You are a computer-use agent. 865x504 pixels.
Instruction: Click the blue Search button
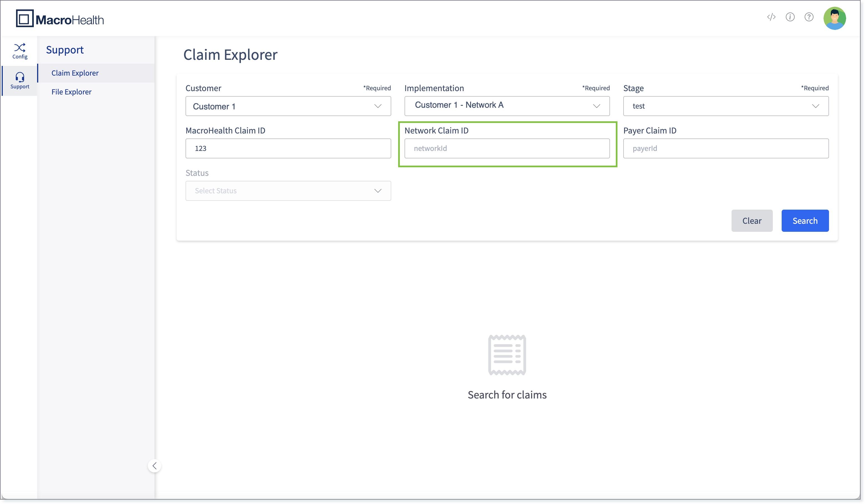[x=805, y=220]
